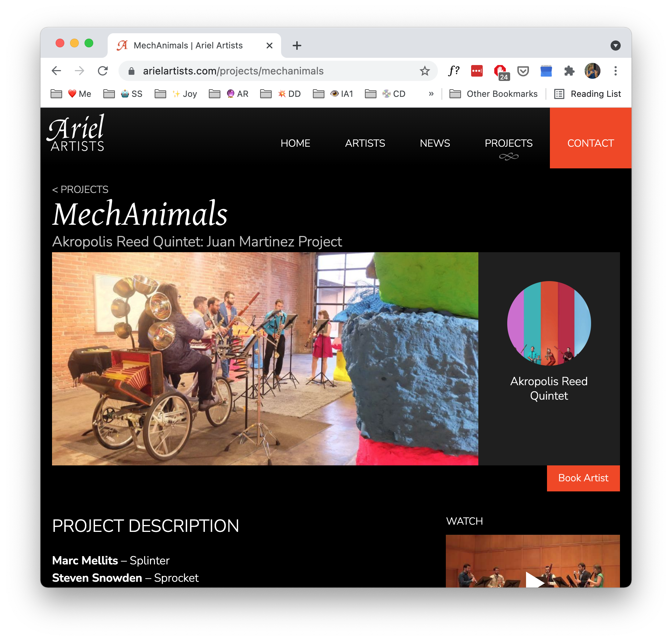Return via the < PROJECTS breadcrumb link
672x641 pixels.
coord(80,189)
